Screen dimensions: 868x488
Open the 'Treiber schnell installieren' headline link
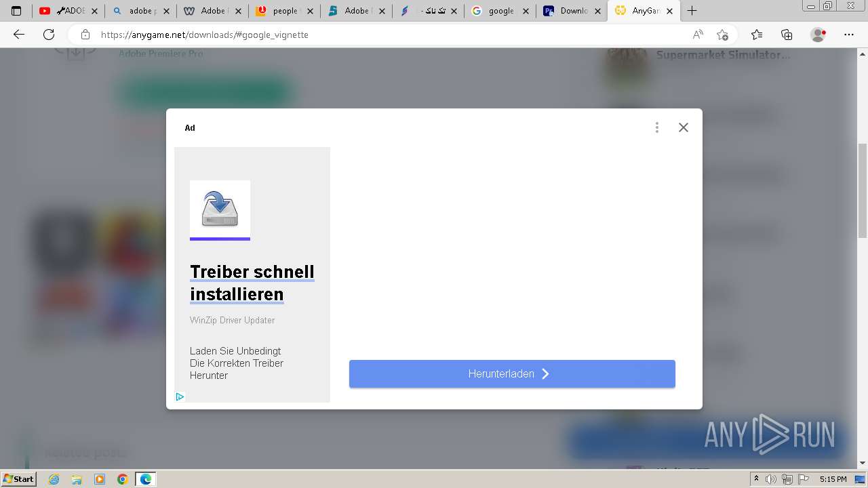click(x=252, y=283)
